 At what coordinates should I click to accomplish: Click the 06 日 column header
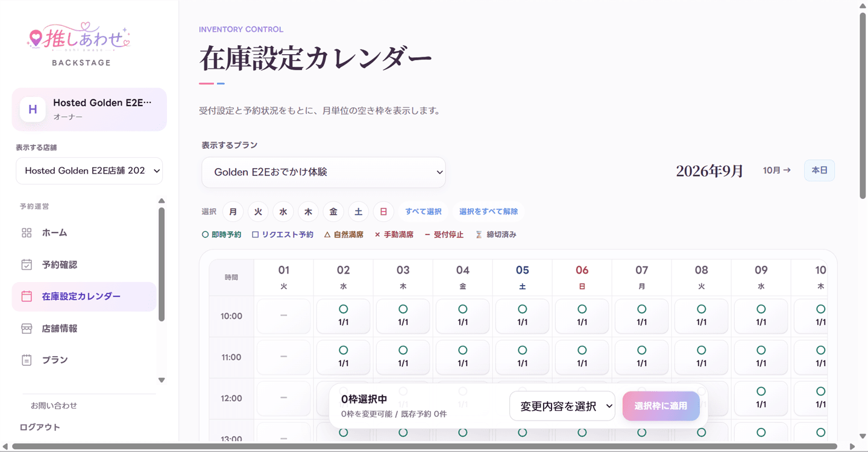tap(582, 277)
